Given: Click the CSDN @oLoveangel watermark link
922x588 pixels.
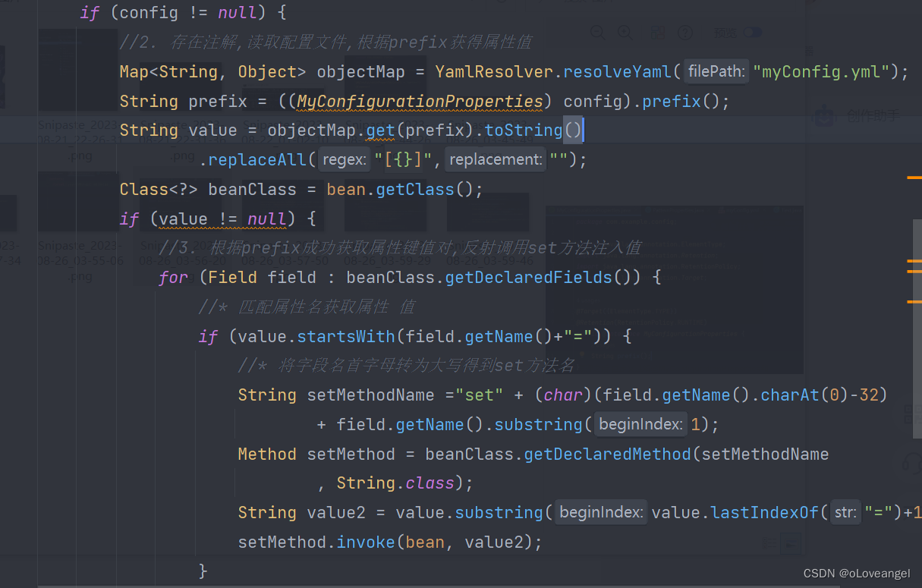Looking at the screenshot, I should 857,573.
